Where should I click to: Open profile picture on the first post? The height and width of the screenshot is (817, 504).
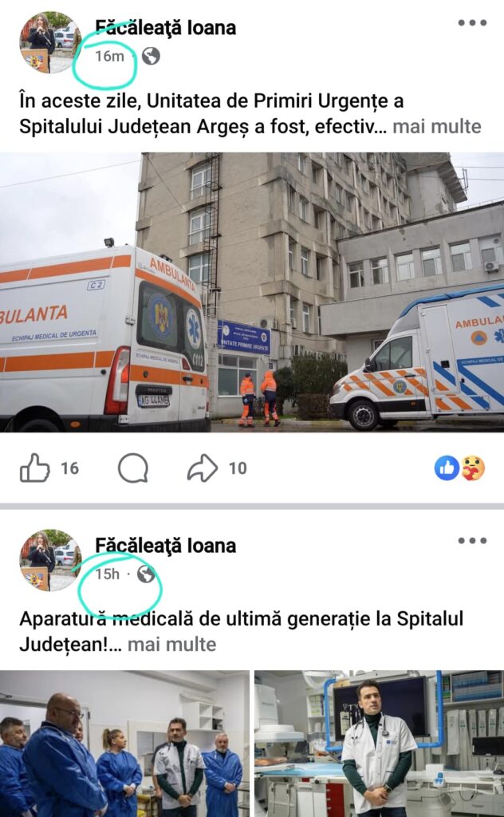click(x=50, y=42)
